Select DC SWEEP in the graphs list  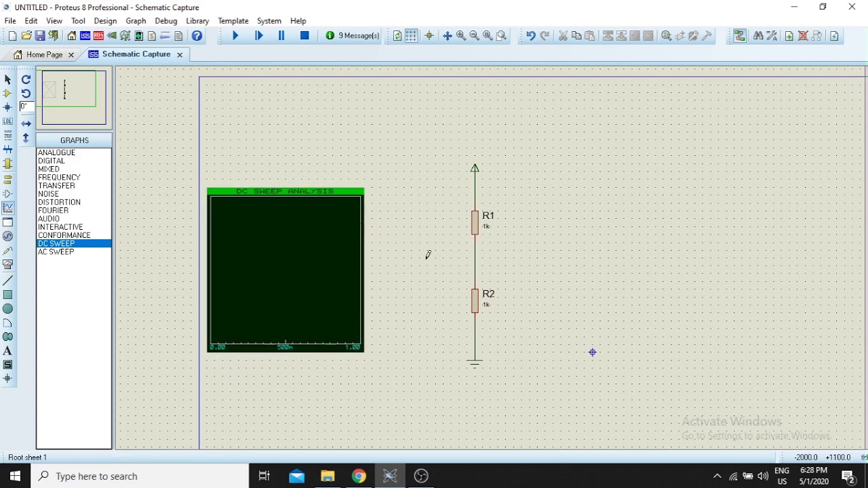pos(74,243)
